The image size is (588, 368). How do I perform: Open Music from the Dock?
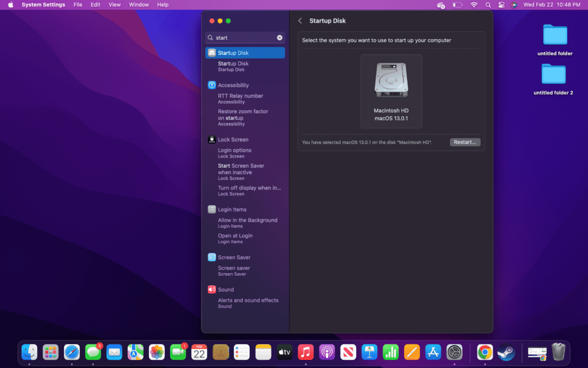click(x=305, y=352)
